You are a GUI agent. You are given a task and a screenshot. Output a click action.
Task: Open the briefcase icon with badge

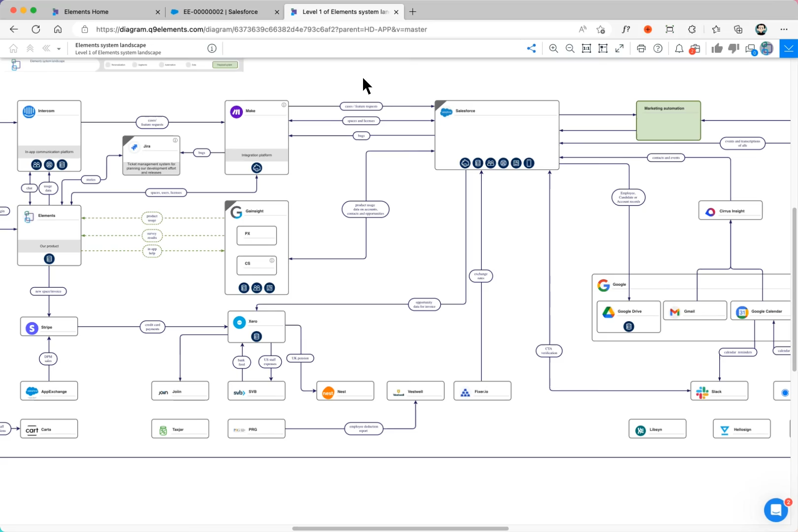(x=695, y=49)
